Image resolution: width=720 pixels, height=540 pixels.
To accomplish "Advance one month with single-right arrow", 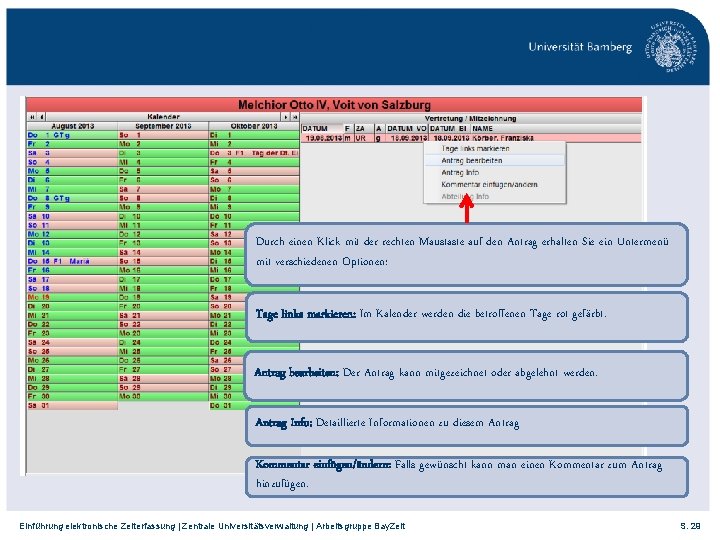I will [286, 117].
